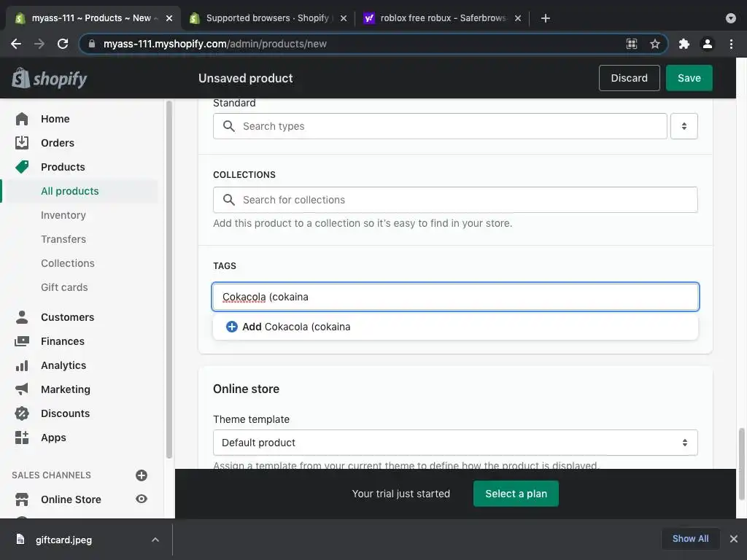Open a new browser tab

546,18
